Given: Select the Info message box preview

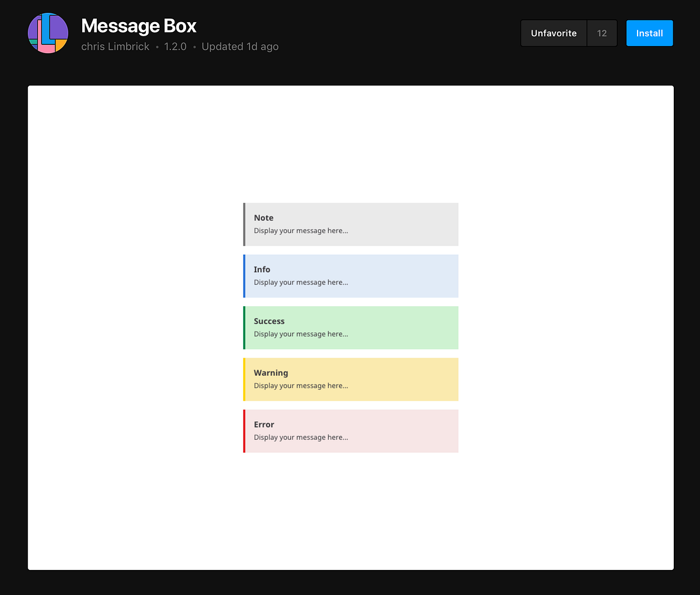Looking at the screenshot, I should (350, 275).
